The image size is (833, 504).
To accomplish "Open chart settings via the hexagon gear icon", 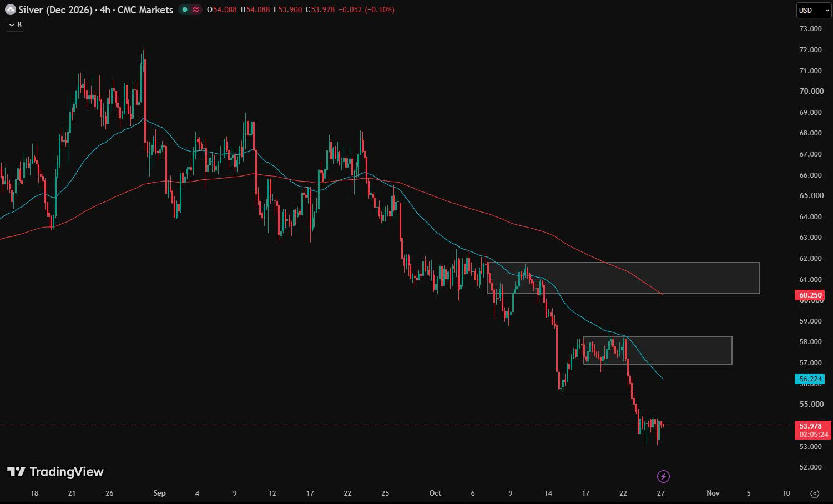I will tap(815, 493).
